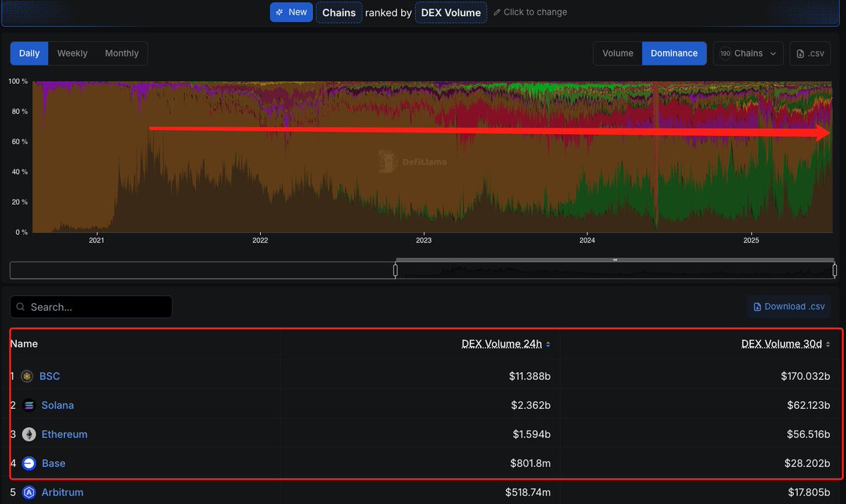Click the Base 24h value $801.8m
846x504 pixels.
531,463
